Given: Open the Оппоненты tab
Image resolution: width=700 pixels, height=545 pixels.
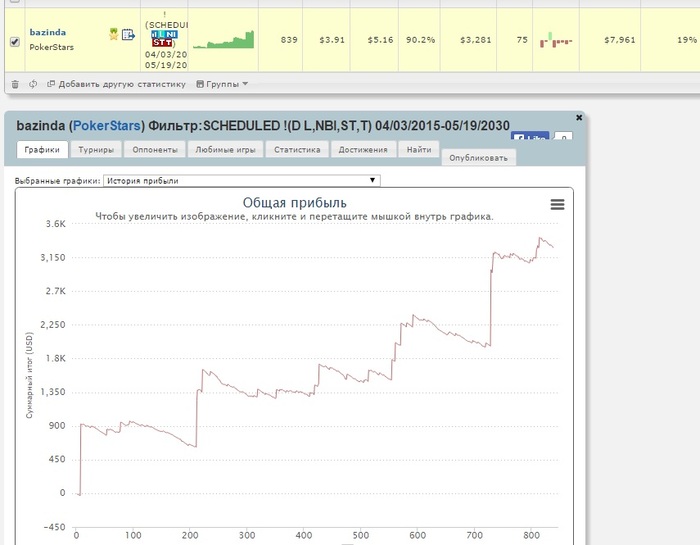Looking at the screenshot, I should tap(155, 150).
